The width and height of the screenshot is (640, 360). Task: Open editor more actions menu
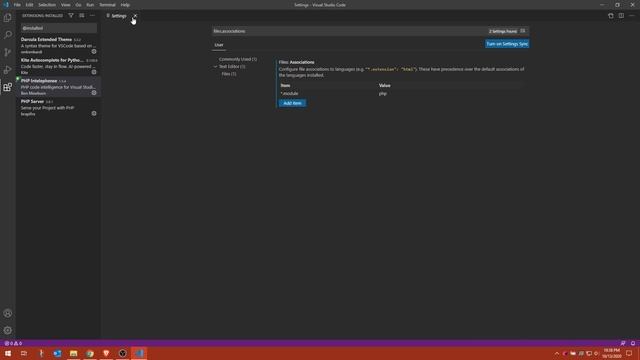pyautogui.click(x=632, y=16)
